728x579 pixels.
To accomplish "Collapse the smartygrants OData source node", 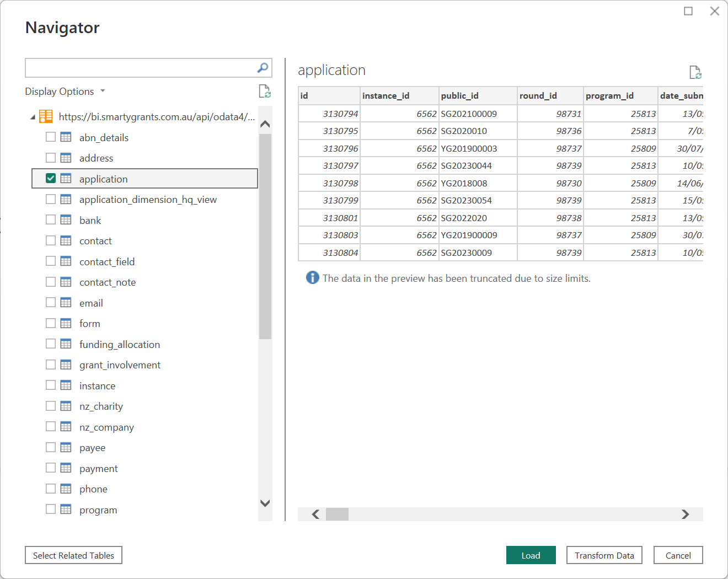I will point(33,117).
